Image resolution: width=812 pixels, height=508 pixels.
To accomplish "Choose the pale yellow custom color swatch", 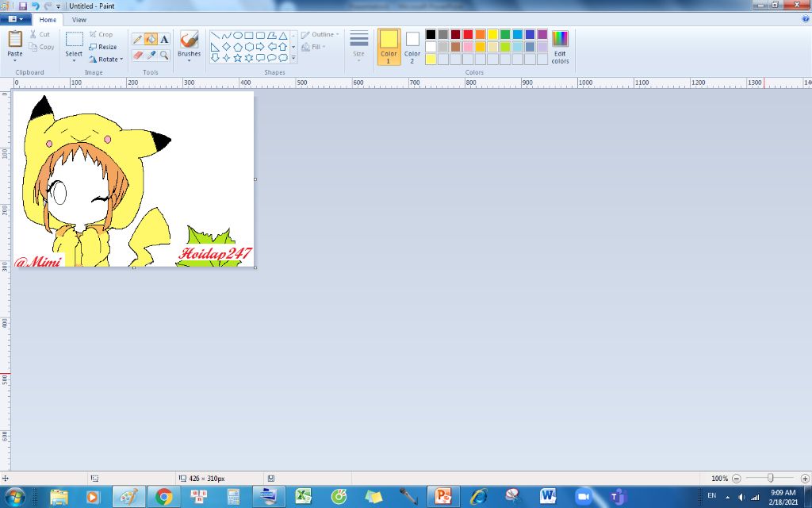I will pyautogui.click(x=431, y=59).
